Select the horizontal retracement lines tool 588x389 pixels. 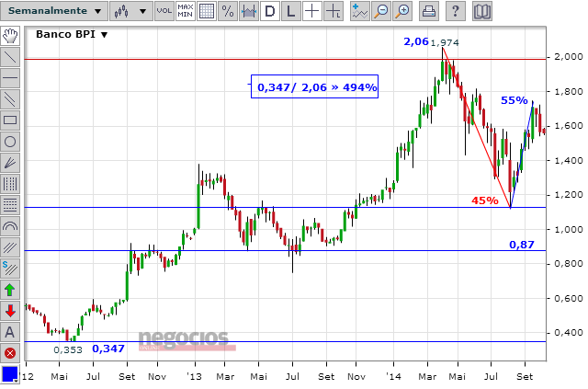pyautogui.click(x=10, y=205)
